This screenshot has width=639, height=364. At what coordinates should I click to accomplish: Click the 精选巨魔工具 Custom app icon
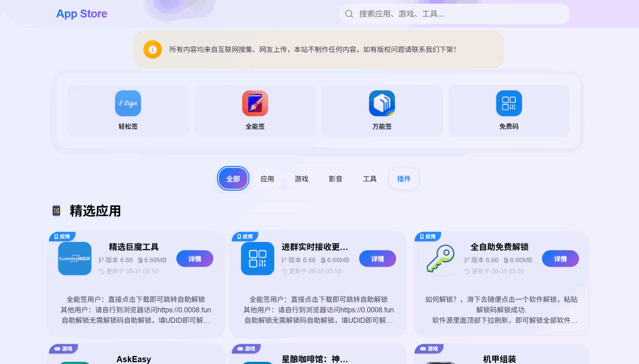pyautogui.click(x=75, y=258)
